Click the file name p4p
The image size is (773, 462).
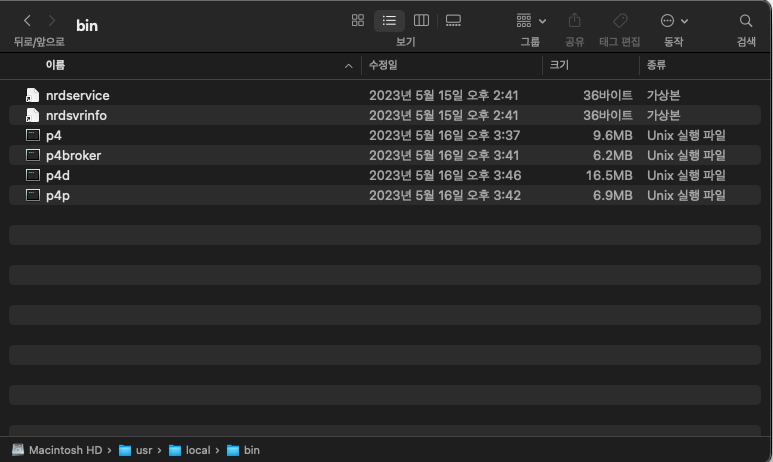tap(58, 196)
